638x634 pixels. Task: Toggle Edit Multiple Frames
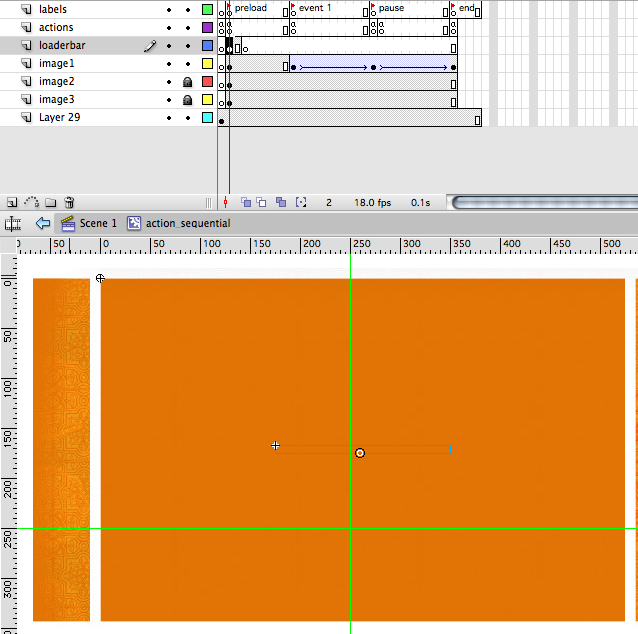click(281, 202)
